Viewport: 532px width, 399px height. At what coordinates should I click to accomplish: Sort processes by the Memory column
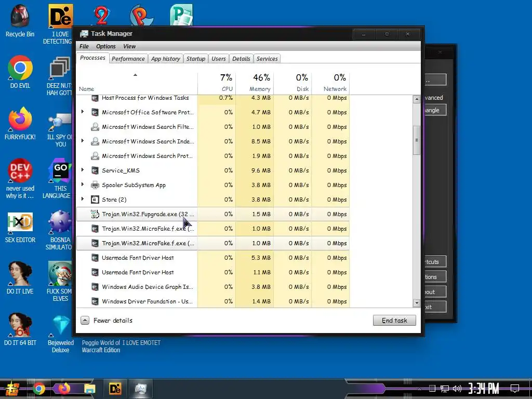tap(255, 83)
